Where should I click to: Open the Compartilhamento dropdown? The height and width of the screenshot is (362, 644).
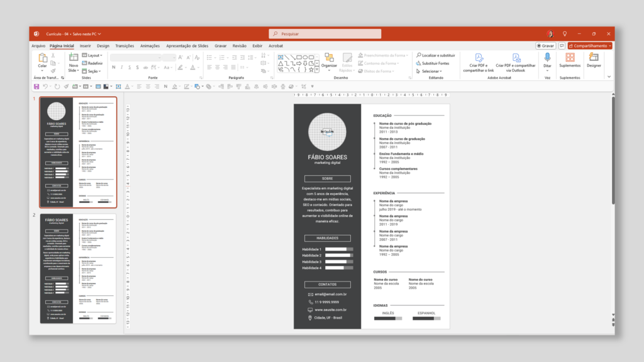(x=590, y=45)
